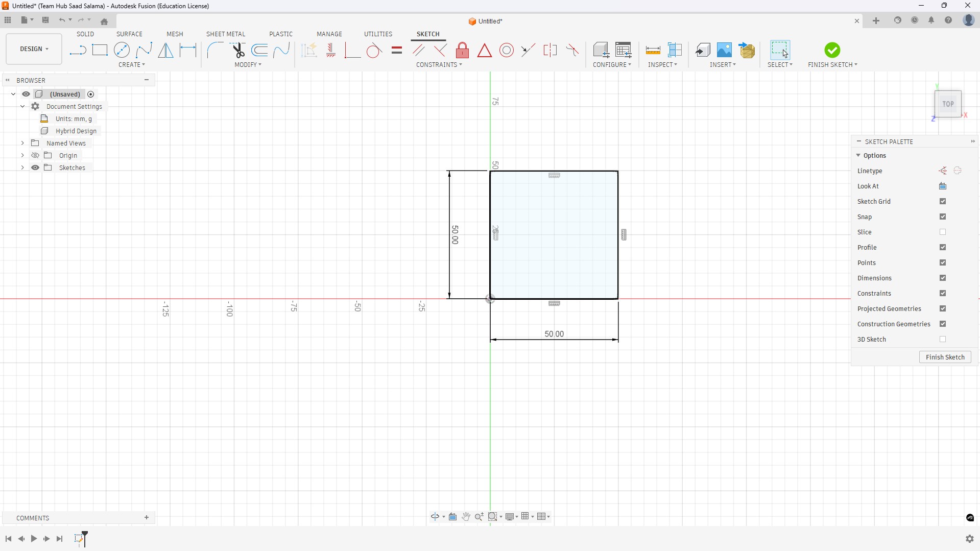This screenshot has width=980, height=551.
Task: Activate the Mirror sketch tool
Action: pyautogui.click(x=165, y=50)
